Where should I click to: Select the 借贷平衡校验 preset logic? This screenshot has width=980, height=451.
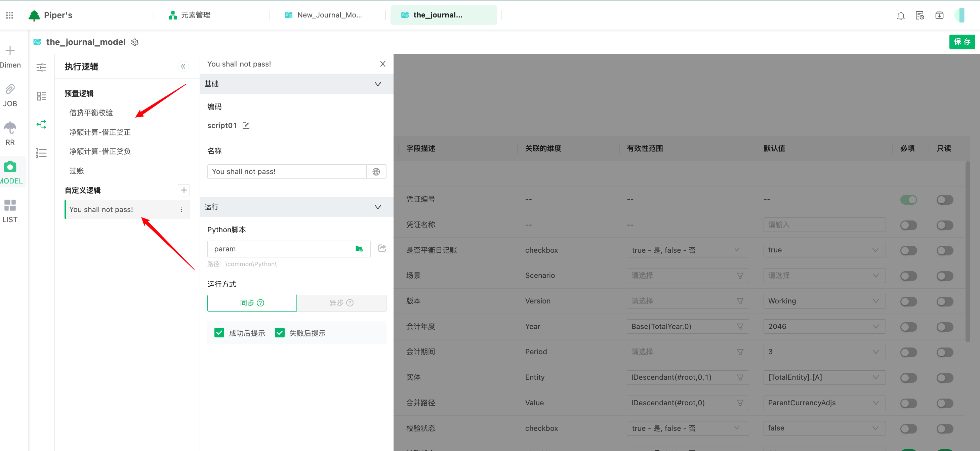91,113
